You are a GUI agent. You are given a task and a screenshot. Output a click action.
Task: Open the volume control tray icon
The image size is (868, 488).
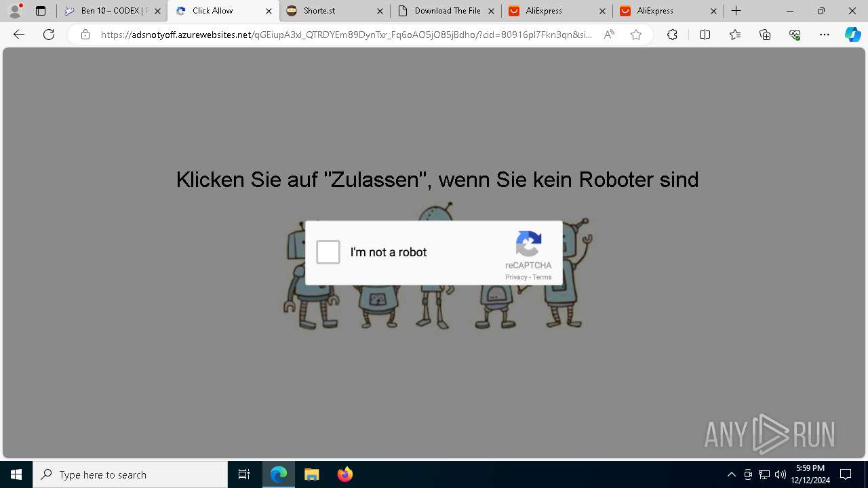click(x=781, y=474)
